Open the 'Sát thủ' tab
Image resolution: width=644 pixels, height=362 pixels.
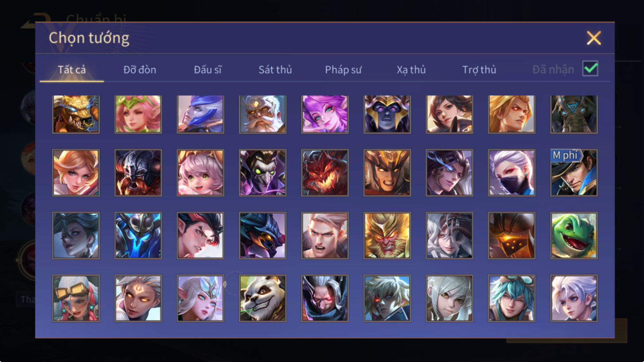pyautogui.click(x=275, y=70)
